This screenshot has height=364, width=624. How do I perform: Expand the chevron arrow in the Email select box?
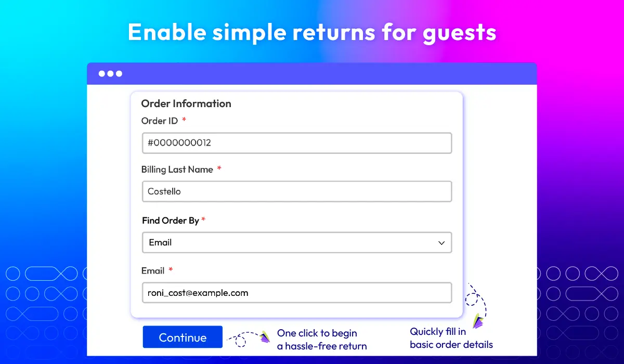point(441,243)
